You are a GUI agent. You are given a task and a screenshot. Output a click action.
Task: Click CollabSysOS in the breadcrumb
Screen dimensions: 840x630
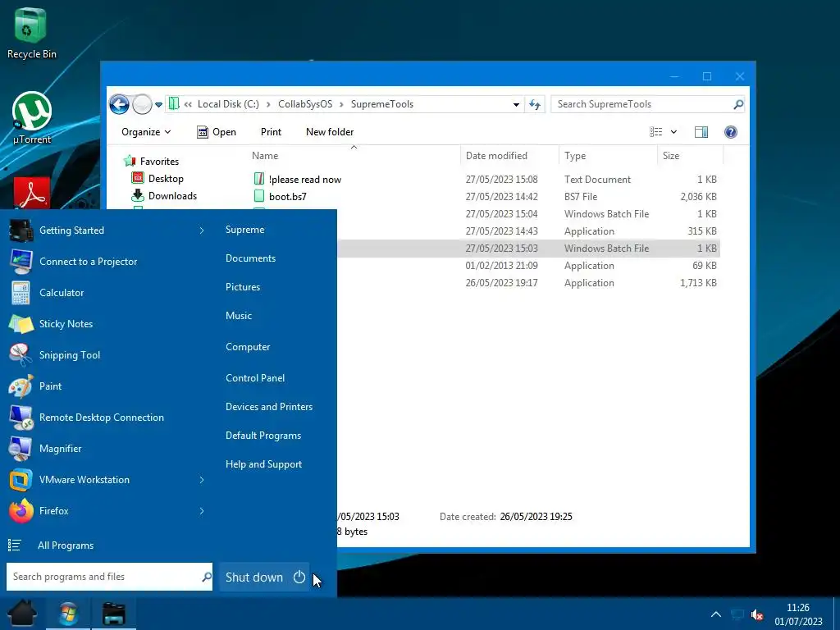point(305,104)
